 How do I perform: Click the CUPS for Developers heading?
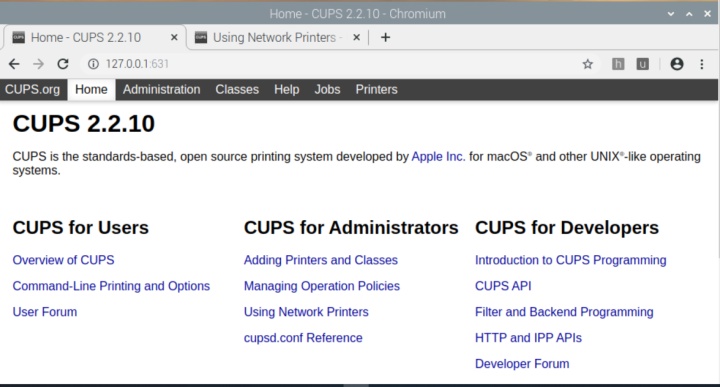tap(567, 228)
